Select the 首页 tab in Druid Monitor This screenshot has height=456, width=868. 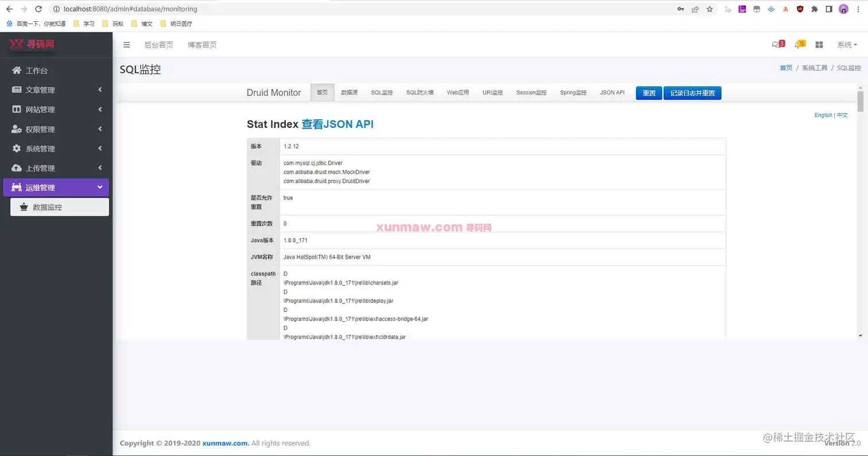tap(322, 92)
